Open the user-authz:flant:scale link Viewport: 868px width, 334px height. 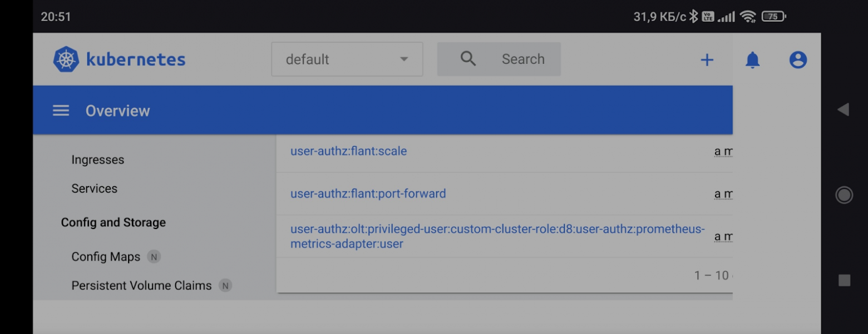coord(348,151)
